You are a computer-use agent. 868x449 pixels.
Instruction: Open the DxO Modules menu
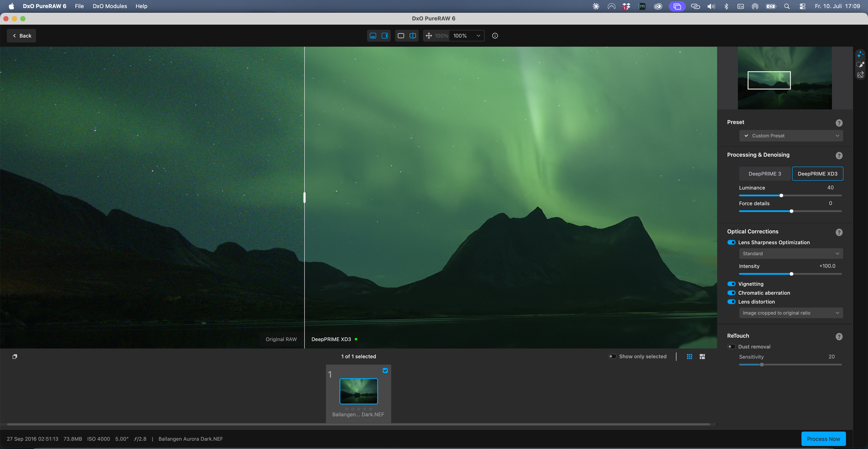110,6
